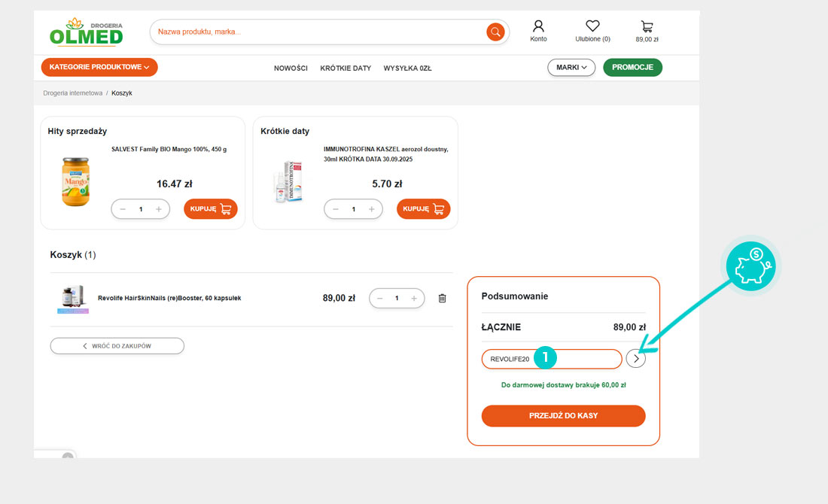
Task: Increase SALVEST Mango quantity with plus
Action: (x=159, y=209)
